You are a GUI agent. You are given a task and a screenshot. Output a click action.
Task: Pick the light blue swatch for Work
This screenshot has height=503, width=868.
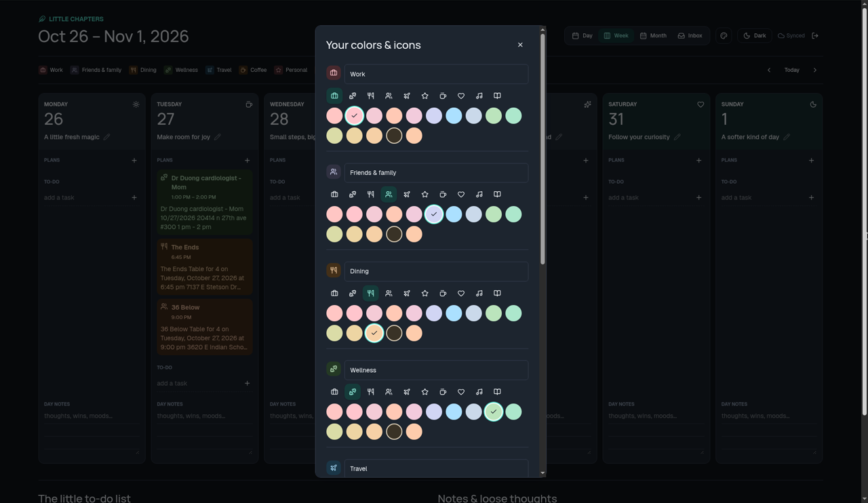tap(454, 116)
